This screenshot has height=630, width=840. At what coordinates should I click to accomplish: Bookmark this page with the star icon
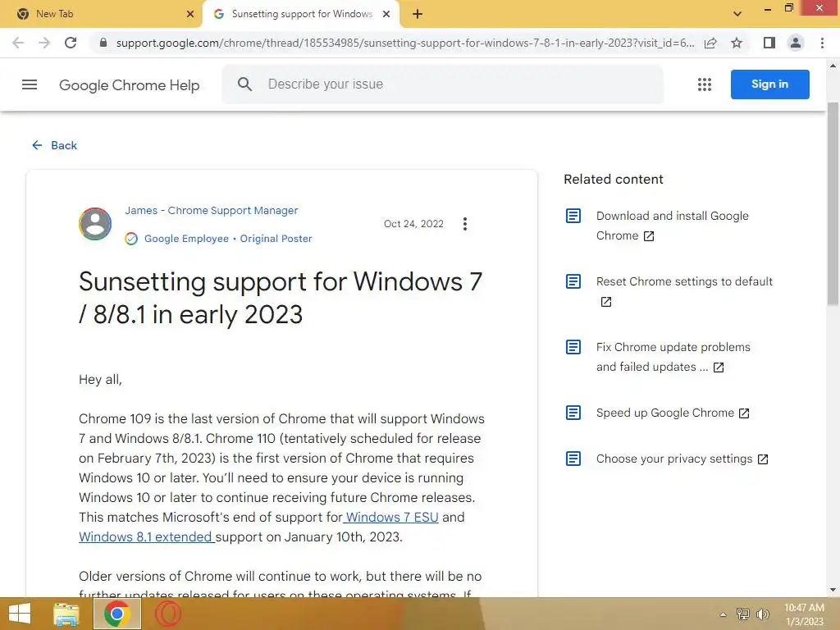(737, 43)
